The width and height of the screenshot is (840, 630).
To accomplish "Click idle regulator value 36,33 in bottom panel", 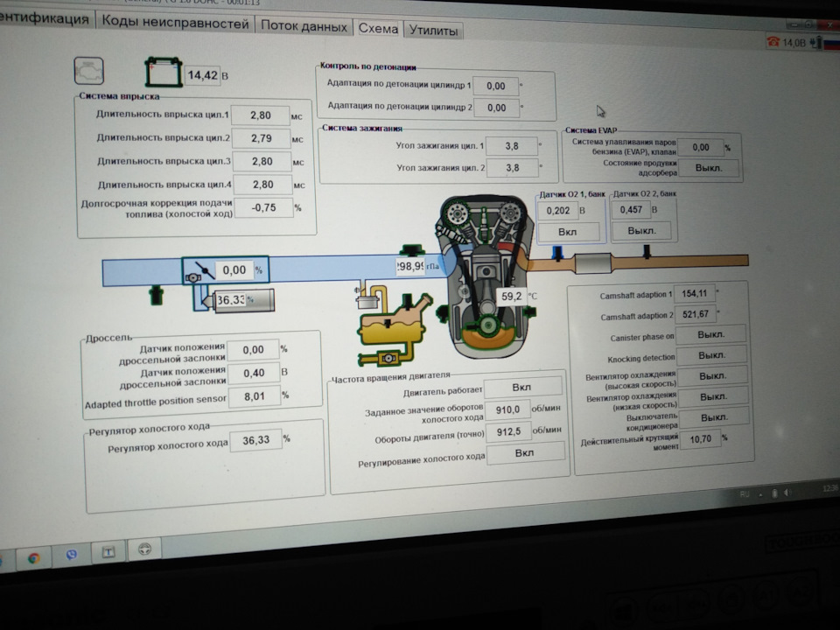I will coord(256,440).
